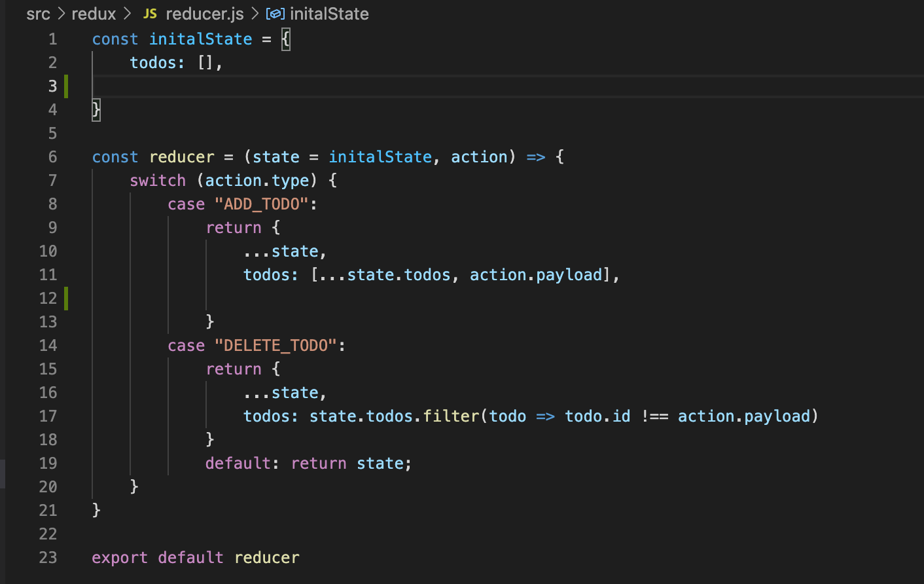Place cursor on empty line 3
924x584 pixels.
click(507, 86)
